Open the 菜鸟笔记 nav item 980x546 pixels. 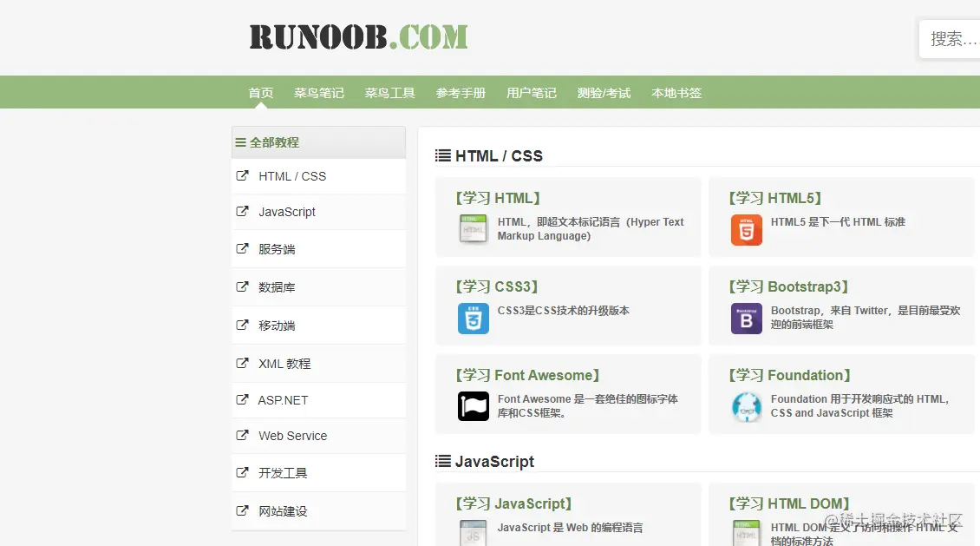(x=319, y=93)
